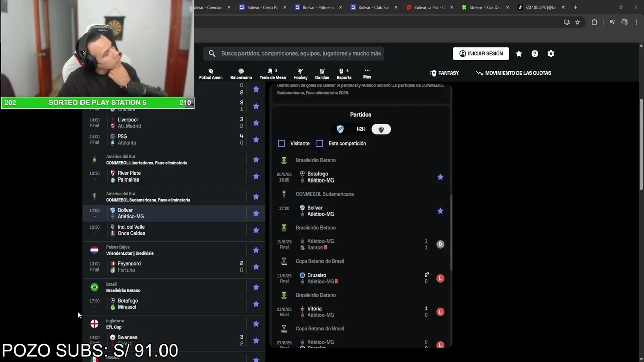
Task: Toggle star for Bolívar vs Atlético-MG in list
Action: click(256, 213)
